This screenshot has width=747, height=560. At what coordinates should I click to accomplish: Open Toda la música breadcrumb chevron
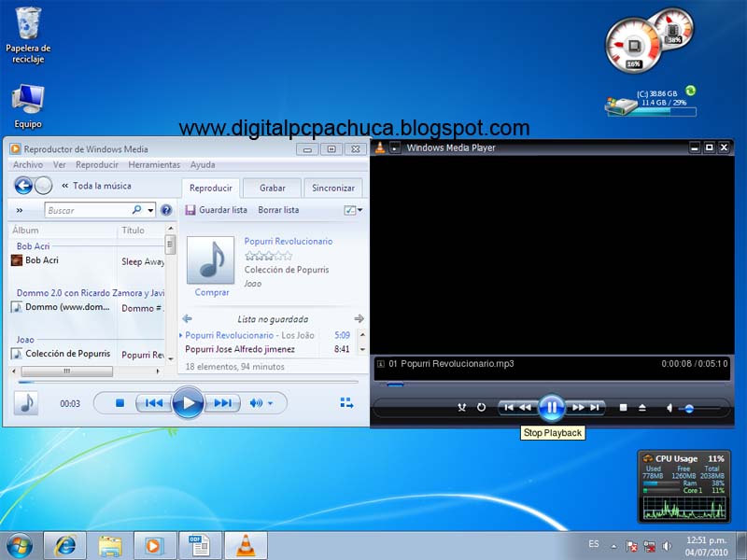65,186
